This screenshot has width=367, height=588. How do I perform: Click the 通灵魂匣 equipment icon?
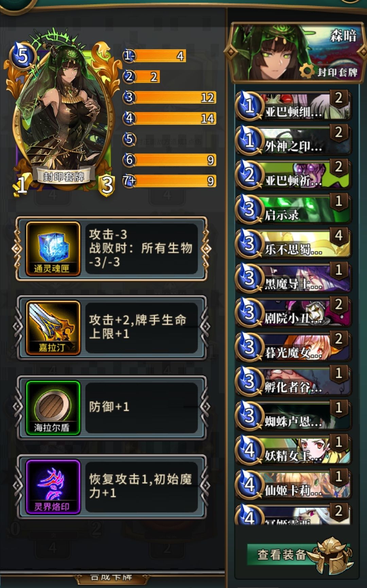(53, 249)
